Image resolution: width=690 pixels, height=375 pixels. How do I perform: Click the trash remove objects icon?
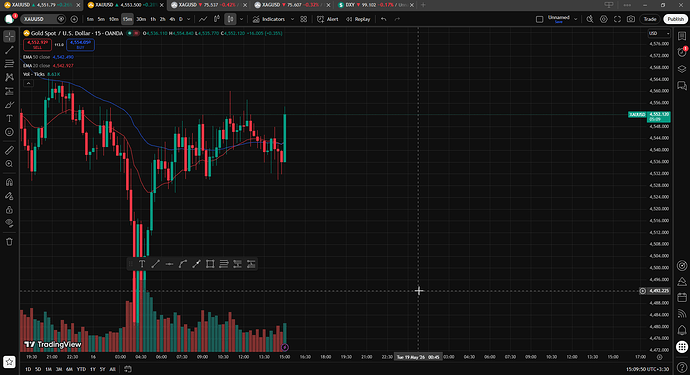(9, 242)
